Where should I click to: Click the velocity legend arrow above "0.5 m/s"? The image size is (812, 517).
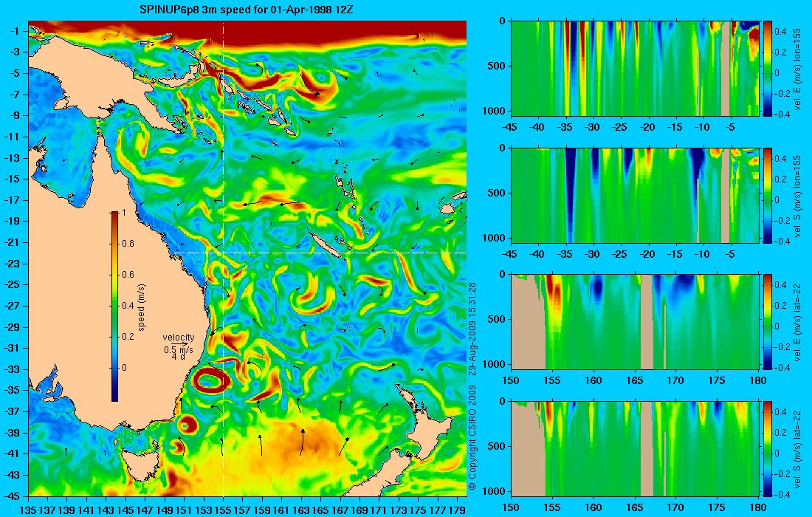tap(181, 343)
